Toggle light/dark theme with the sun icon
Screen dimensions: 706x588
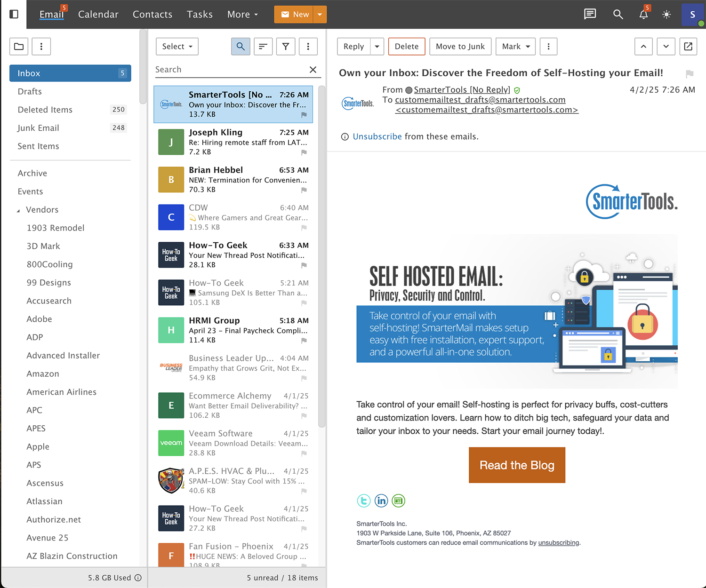pyautogui.click(x=666, y=14)
